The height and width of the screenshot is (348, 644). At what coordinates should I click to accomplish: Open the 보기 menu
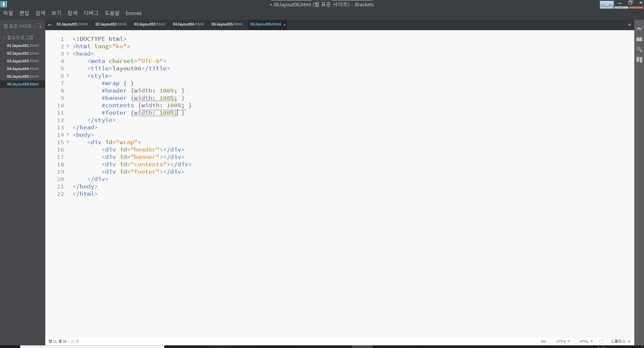click(56, 13)
